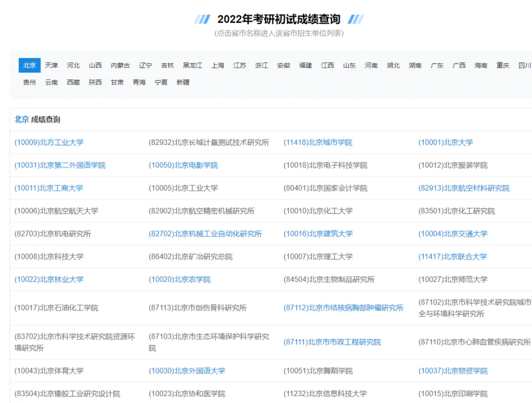Viewport: 532px width, 403px height.
Task: Open (82702)北京机械工业自动化研究所 link
Action: [205, 234]
